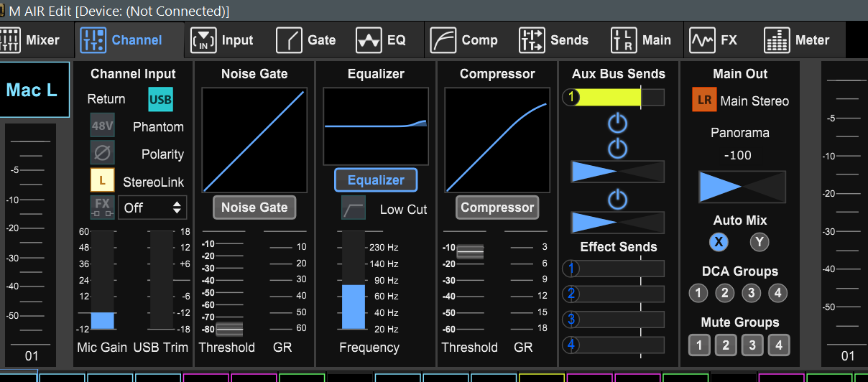The height and width of the screenshot is (382, 868).
Task: Select Auto Mix group Y
Action: click(759, 242)
